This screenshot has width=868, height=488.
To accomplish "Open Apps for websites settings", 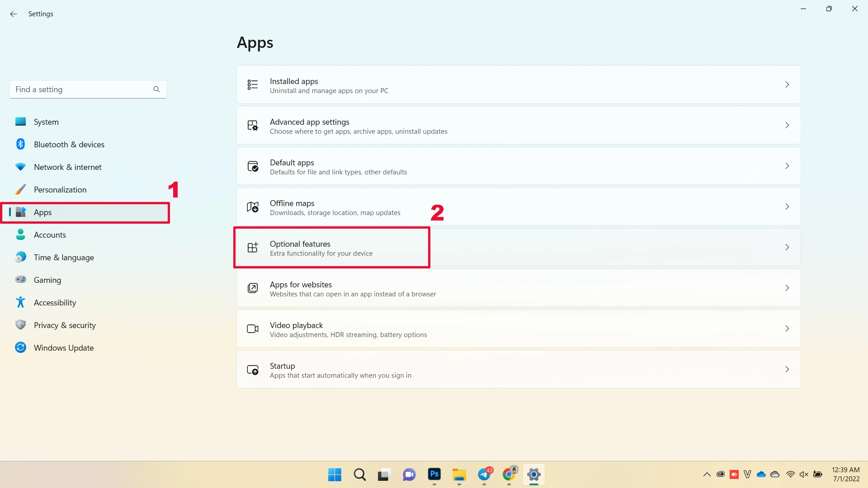I will pyautogui.click(x=518, y=288).
